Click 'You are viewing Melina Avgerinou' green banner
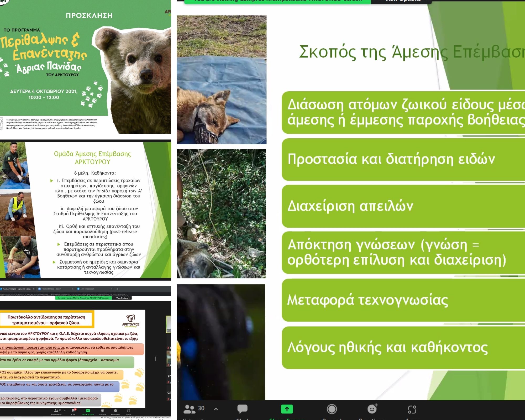 point(83,298)
